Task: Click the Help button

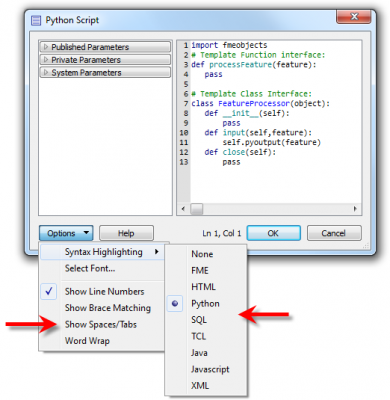Action: [126, 233]
